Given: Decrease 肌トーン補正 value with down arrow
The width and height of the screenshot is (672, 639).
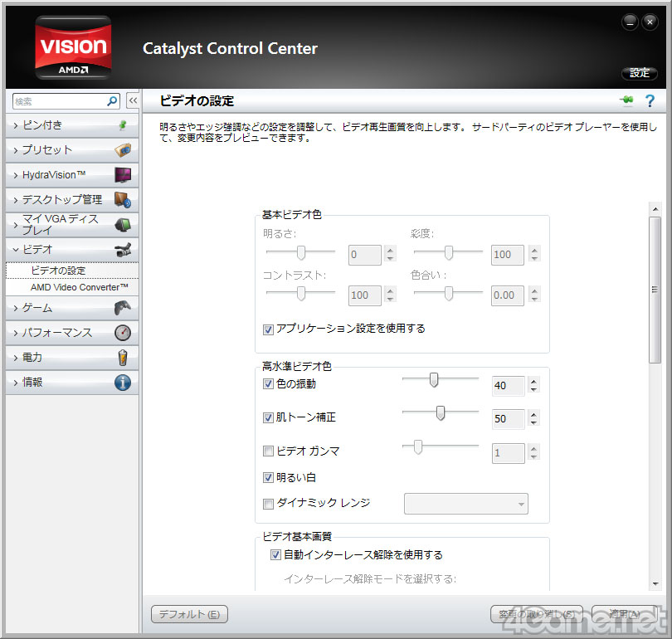Looking at the screenshot, I should click(x=533, y=423).
